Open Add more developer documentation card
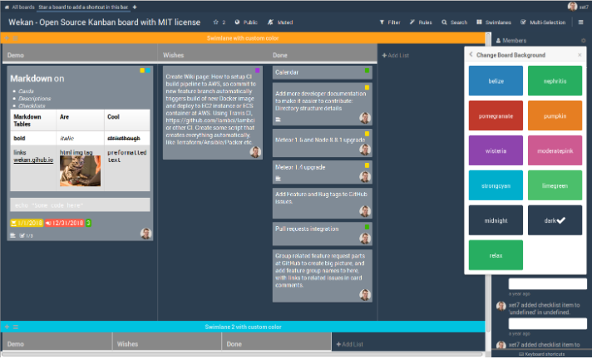The height and width of the screenshot is (364, 592). point(322,104)
